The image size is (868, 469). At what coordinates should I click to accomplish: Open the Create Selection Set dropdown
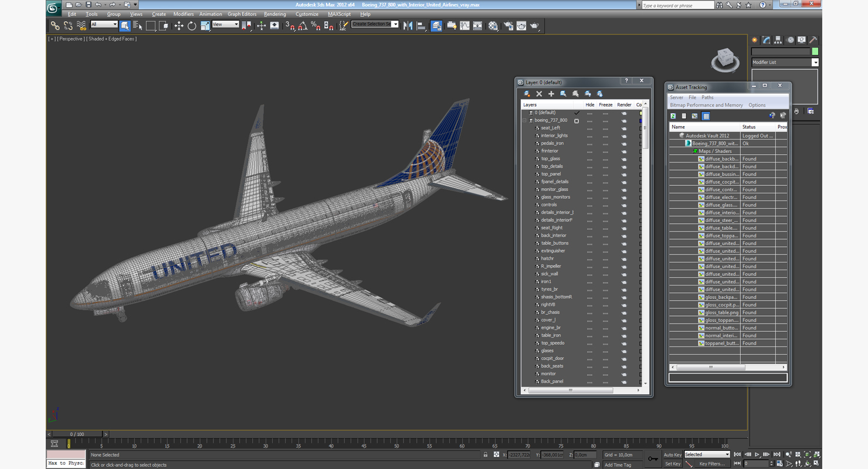pos(375,25)
